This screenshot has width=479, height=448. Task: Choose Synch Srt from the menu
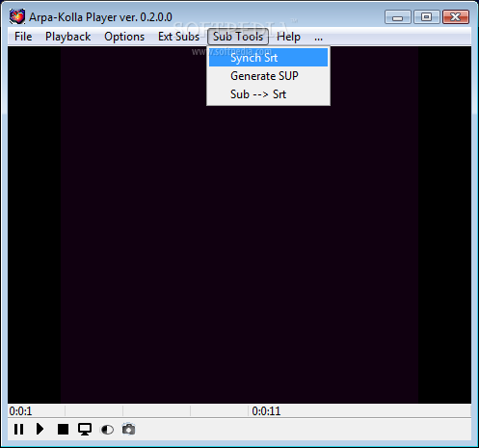[x=268, y=58]
